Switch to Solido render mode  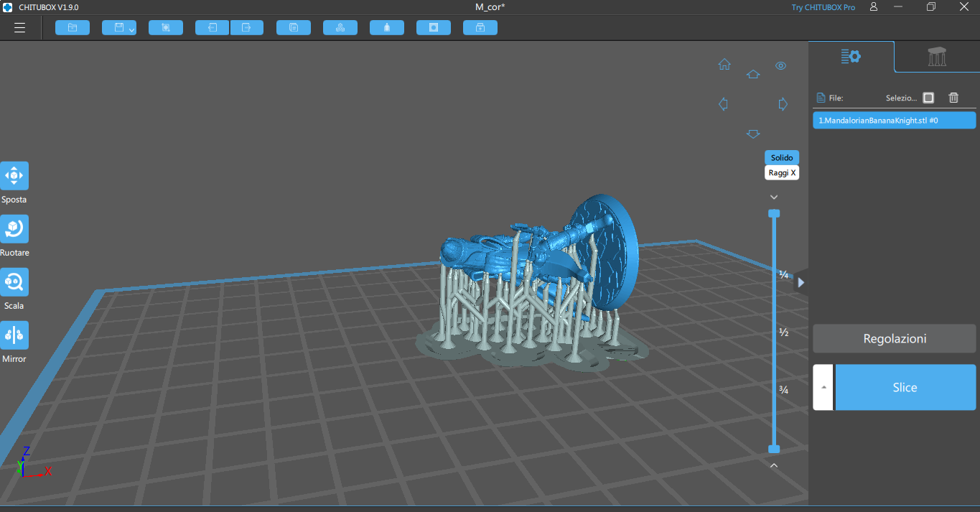pyautogui.click(x=782, y=158)
